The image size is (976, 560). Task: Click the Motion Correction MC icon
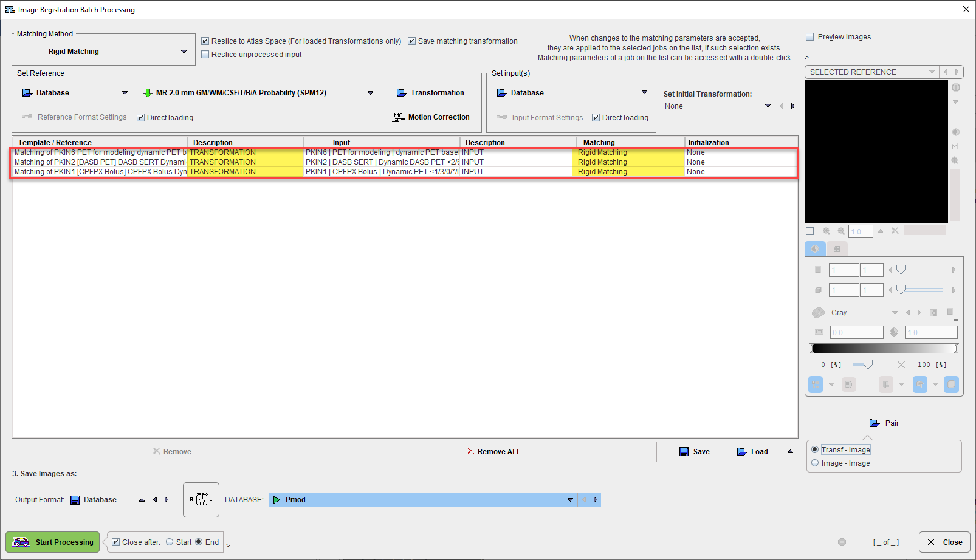pos(398,117)
